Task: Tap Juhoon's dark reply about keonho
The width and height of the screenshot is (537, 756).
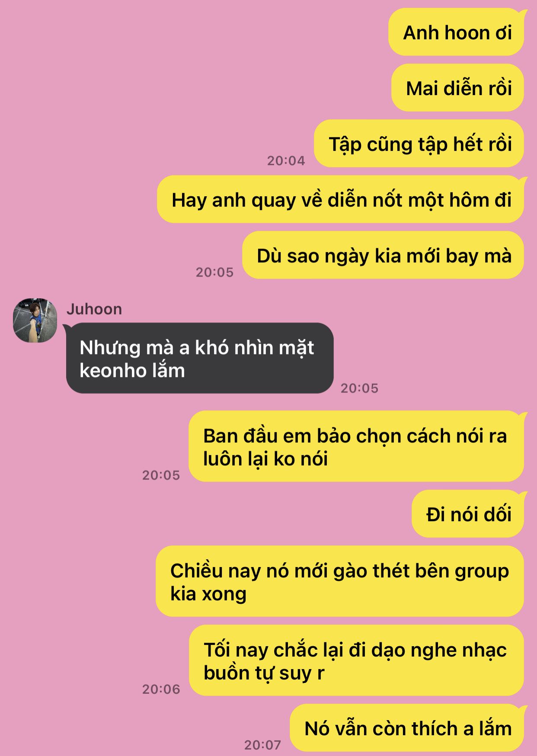Action: (x=200, y=358)
